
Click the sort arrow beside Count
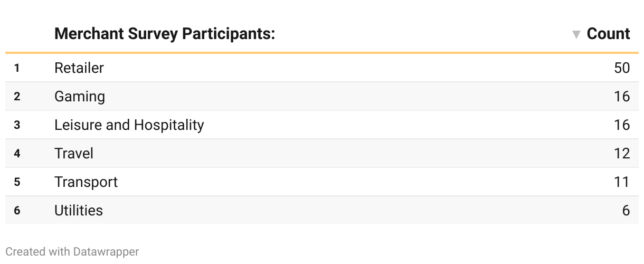pos(576,35)
